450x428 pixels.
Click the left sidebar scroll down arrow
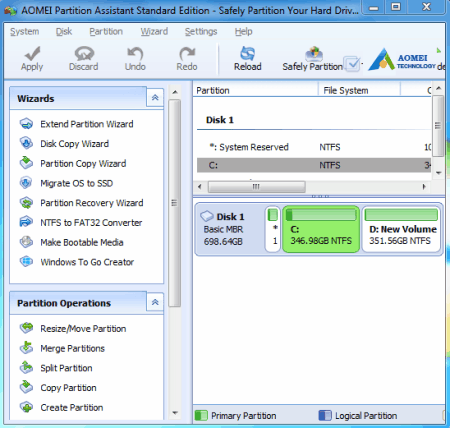175,413
